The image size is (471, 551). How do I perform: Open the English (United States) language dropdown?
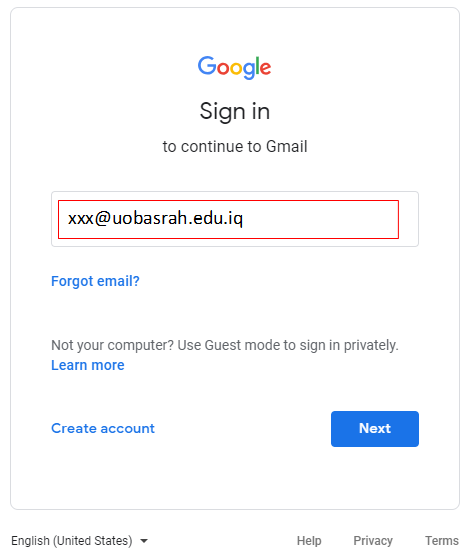(x=79, y=540)
